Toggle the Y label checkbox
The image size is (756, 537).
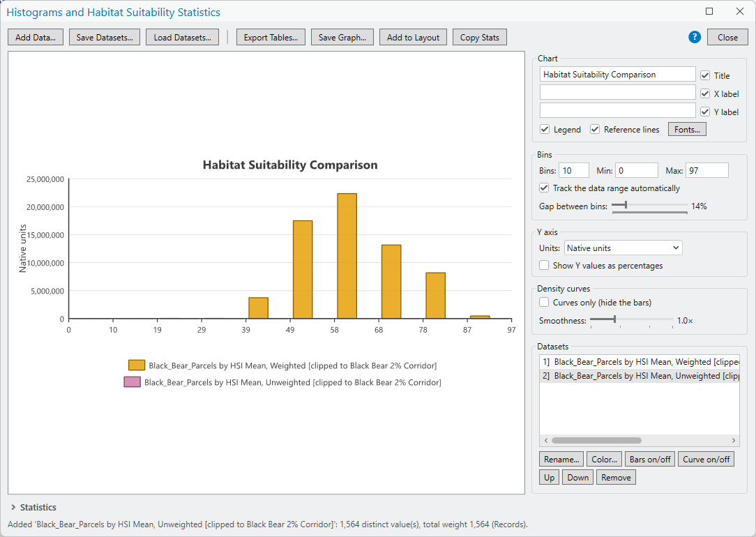[x=705, y=112]
